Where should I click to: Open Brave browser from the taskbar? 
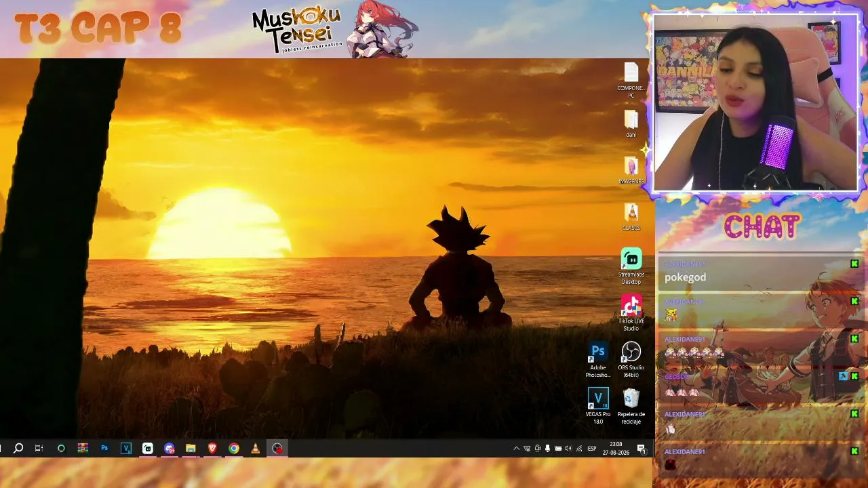click(212, 448)
